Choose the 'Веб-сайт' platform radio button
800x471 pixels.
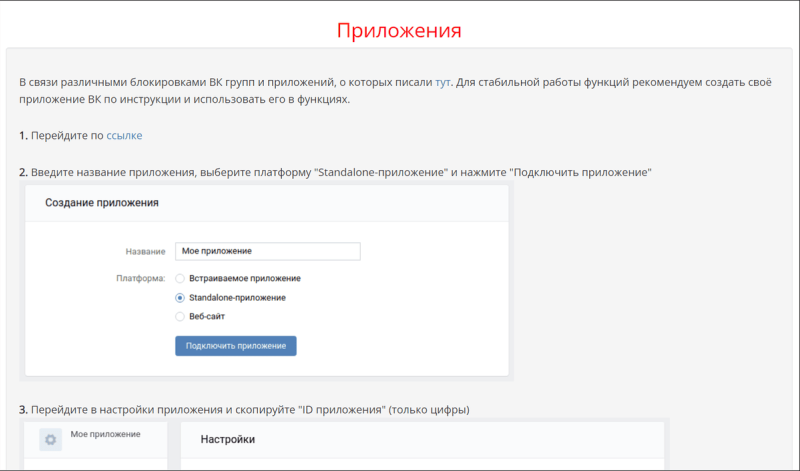(180, 316)
